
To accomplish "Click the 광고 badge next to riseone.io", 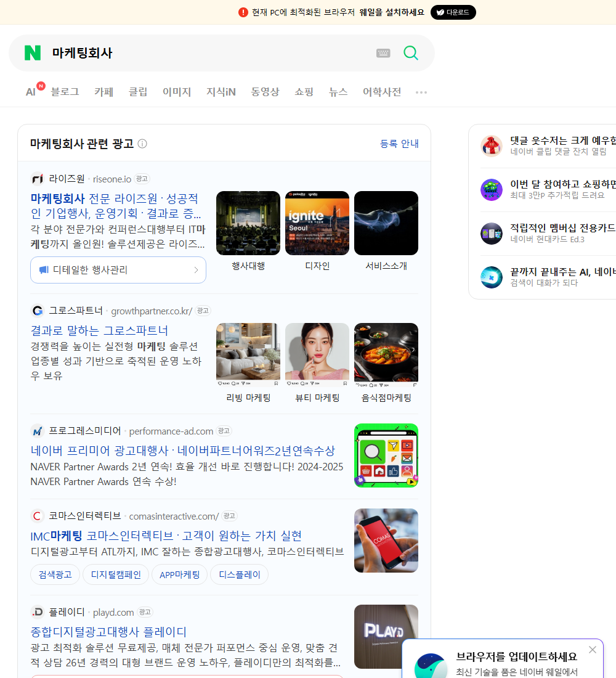I will [x=142, y=179].
